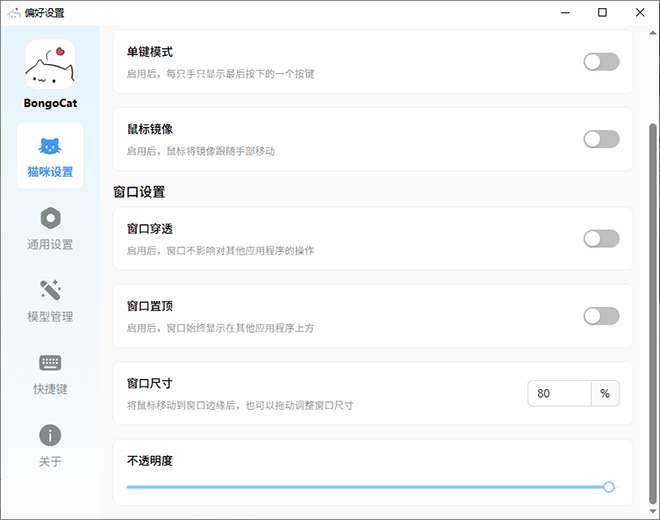Open the 通用设置 hexagon icon

51,218
